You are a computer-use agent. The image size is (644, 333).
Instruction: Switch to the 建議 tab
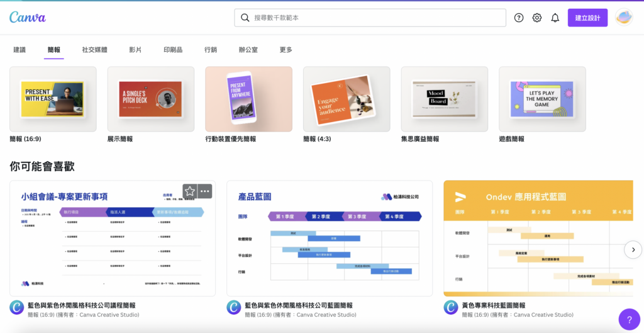click(19, 50)
